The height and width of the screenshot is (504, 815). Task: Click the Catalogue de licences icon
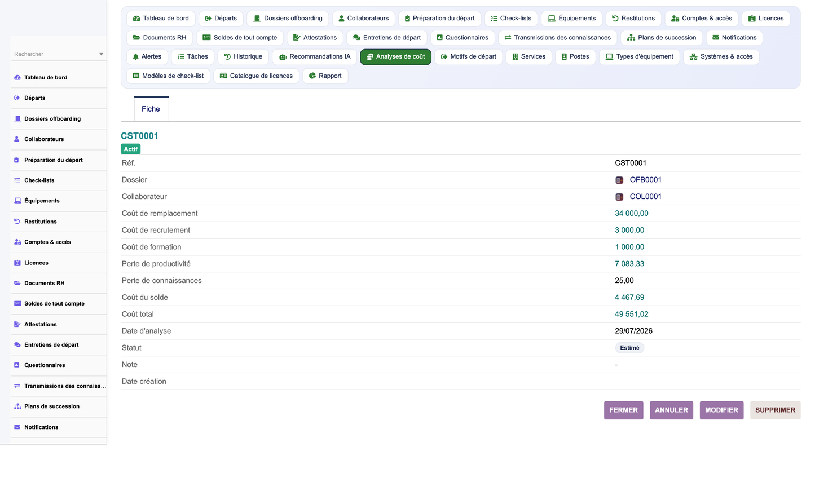pyautogui.click(x=223, y=76)
